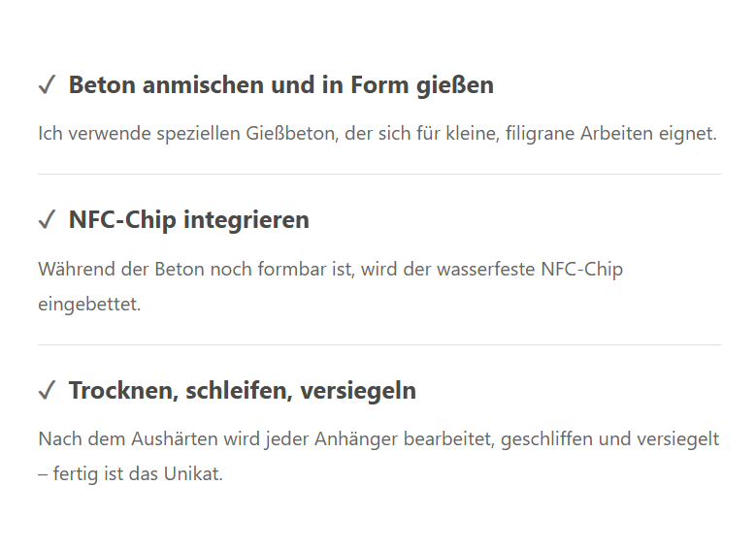Image resolution: width=756 pixels, height=550 pixels.
Task: Select the checkmark next to "NFC-Chip integrieren"
Action: [x=47, y=221]
